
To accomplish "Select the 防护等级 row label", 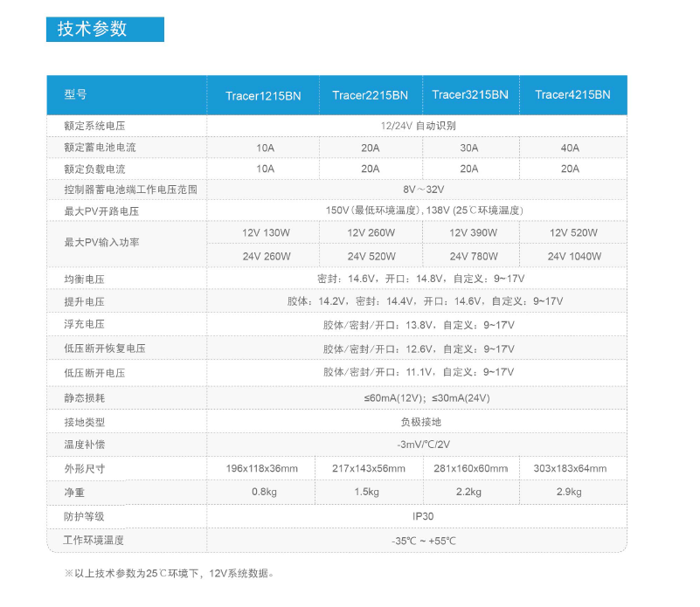I will 84,516.
